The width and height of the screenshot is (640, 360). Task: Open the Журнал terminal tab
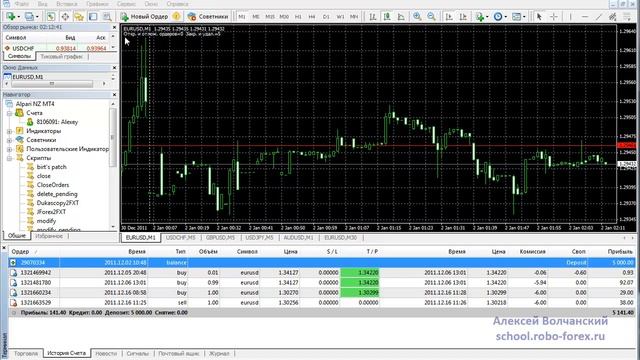point(219,353)
